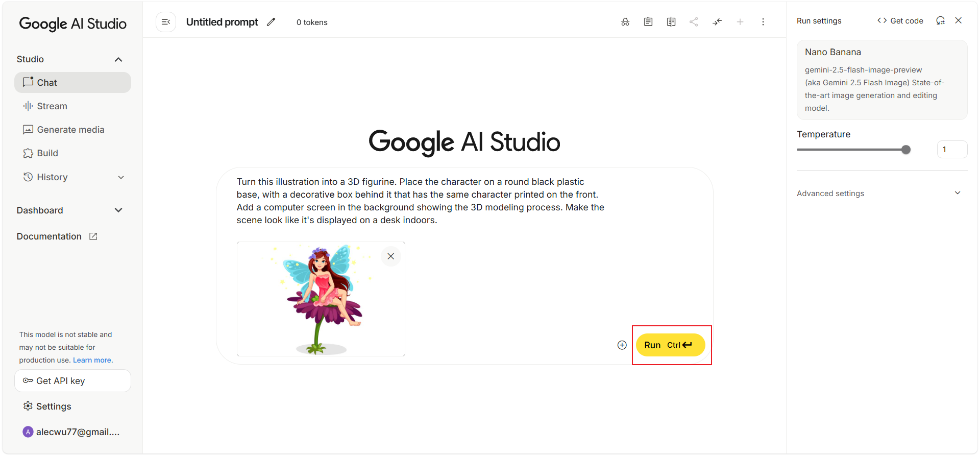Toggle incognito temporary chat icon

625,22
